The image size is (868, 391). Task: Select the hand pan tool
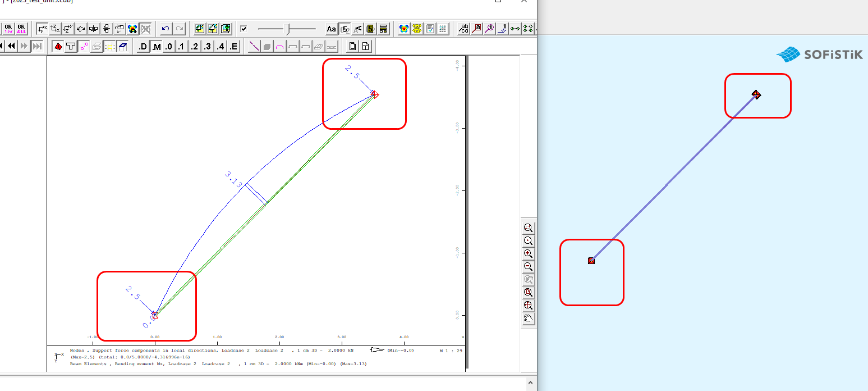click(x=528, y=319)
